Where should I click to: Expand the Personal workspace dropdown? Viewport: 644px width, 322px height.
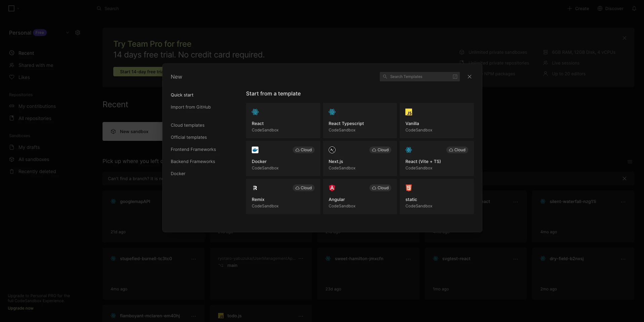point(68,33)
